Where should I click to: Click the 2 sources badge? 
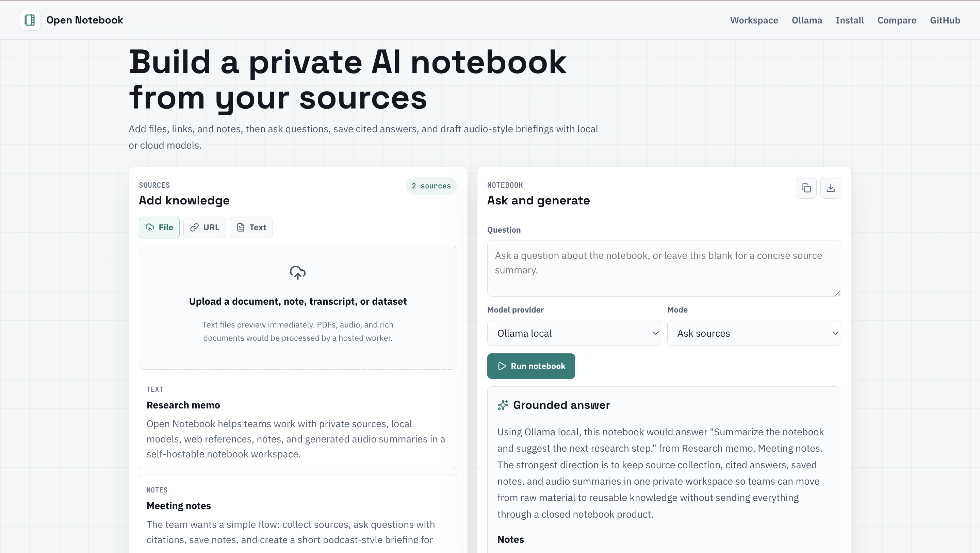click(431, 186)
